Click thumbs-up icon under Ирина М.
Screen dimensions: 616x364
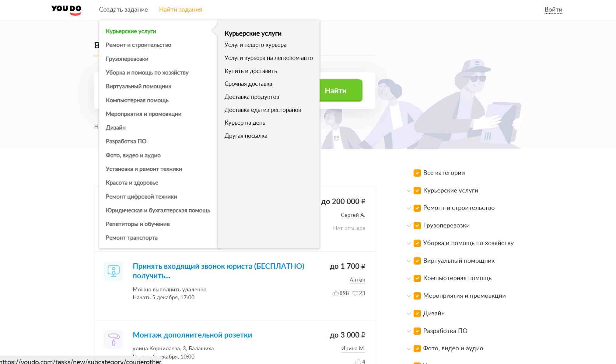(x=358, y=362)
